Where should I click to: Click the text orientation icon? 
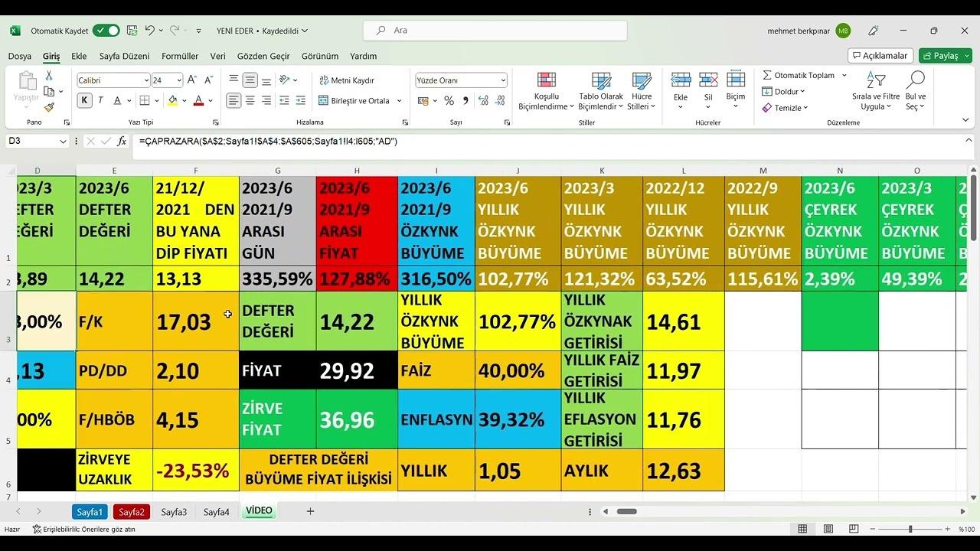pyautogui.click(x=285, y=80)
